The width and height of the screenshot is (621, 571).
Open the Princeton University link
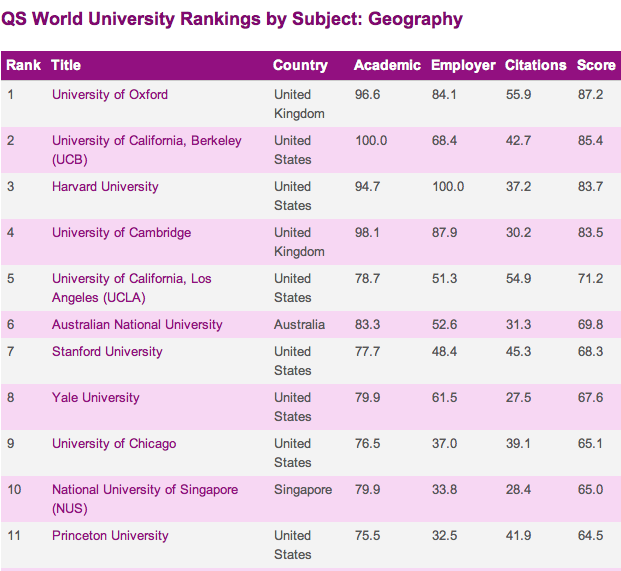coord(110,535)
